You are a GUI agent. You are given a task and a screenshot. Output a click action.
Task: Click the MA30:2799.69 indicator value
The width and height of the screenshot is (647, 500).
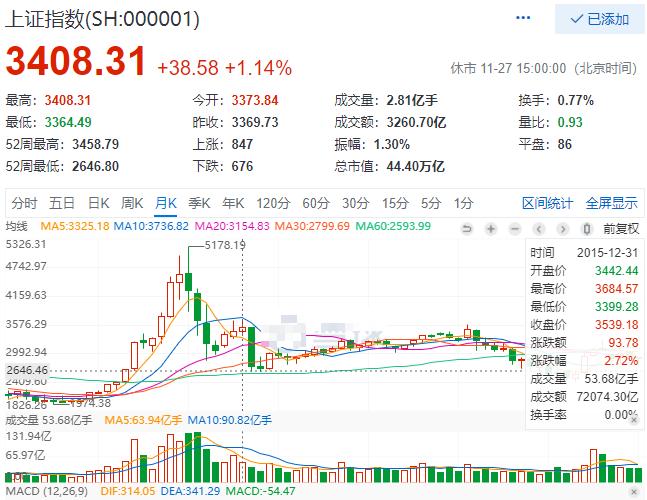(312, 226)
